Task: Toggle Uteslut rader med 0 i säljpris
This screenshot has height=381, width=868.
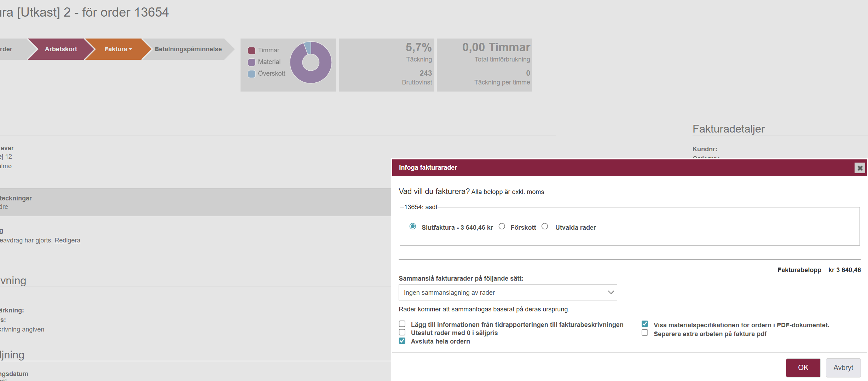Action: 402,333
